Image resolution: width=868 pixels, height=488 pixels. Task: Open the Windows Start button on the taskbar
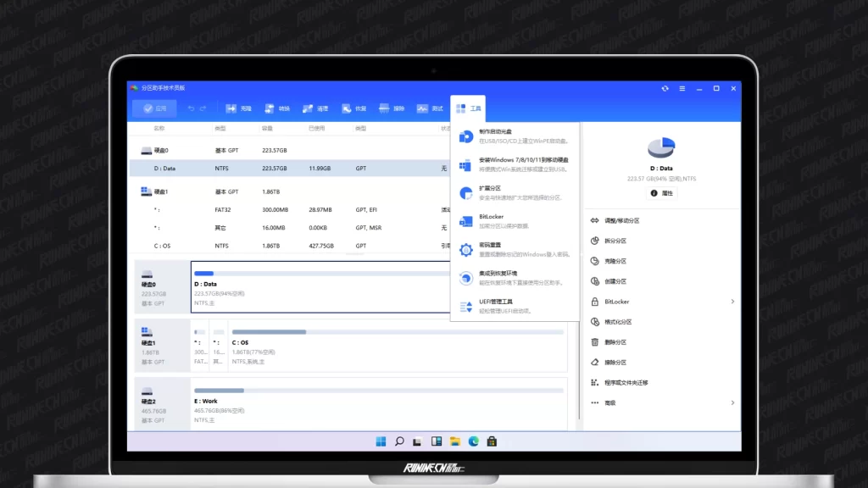pos(381,441)
